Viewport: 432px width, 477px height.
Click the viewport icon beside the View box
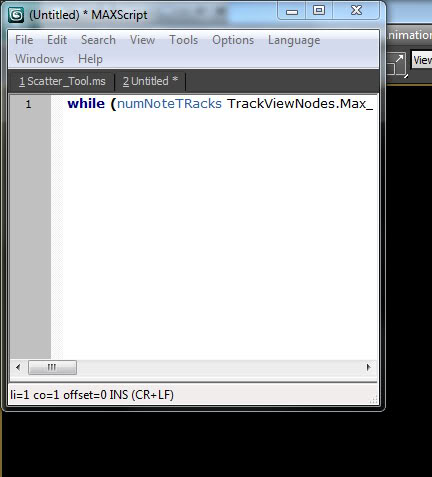tap(397, 65)
